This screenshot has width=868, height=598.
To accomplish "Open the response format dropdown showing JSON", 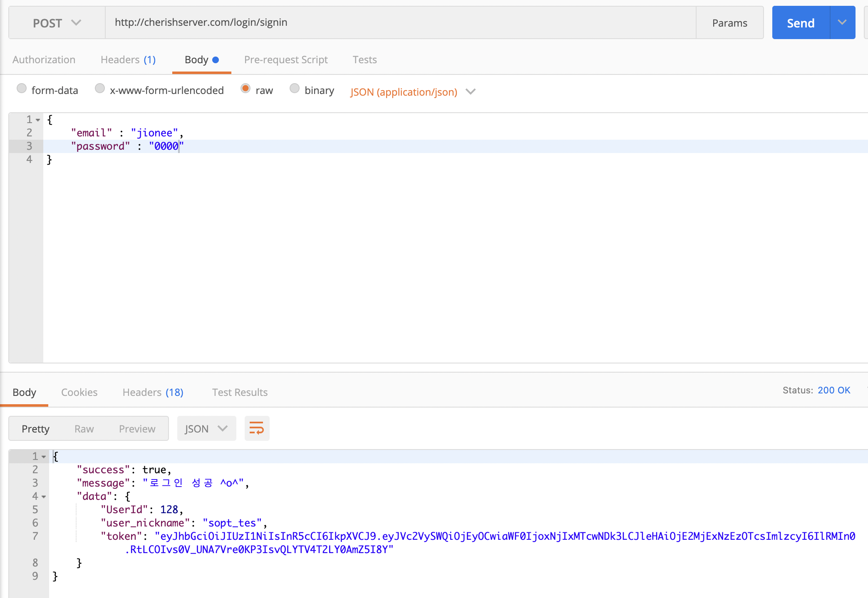I will coord(206,428).
